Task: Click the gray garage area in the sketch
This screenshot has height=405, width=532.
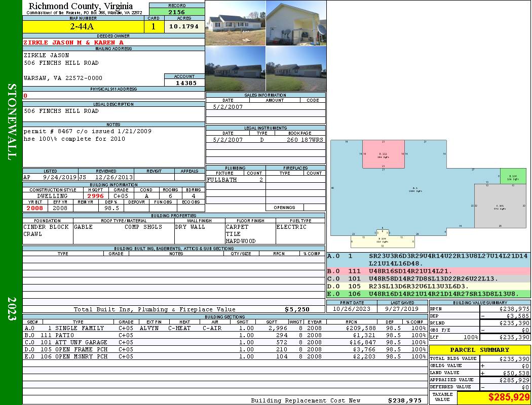Action: tap(500, 206)
